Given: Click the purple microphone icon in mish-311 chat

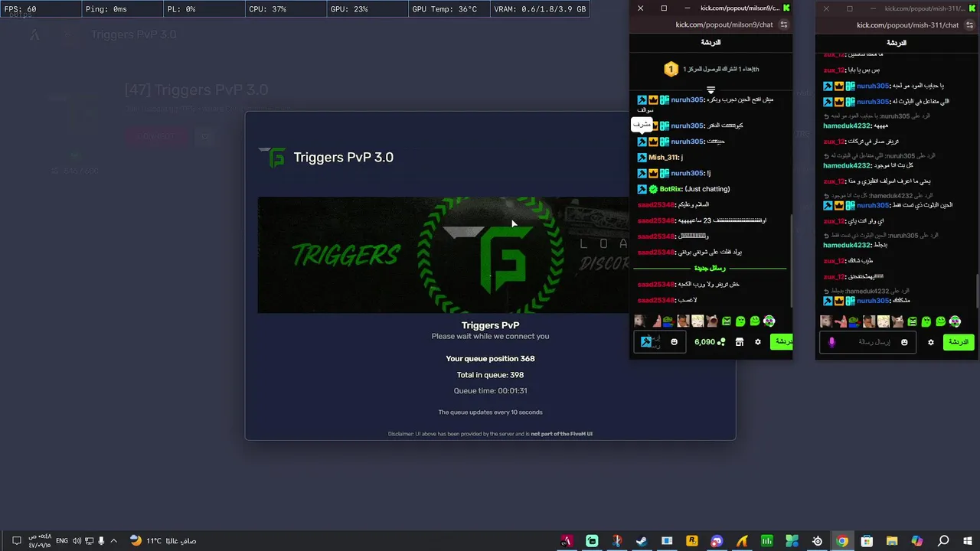Looking at the screenshot, I should tap(832, 342).
